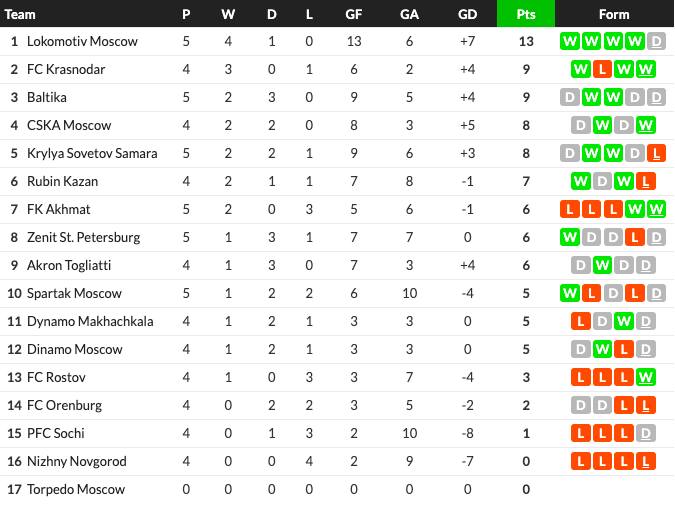Image resolution: width=675 pixels, height=510 pixels.
Task: Open Nizhny Novgorod team page
Action: click(x=77, y=461)
